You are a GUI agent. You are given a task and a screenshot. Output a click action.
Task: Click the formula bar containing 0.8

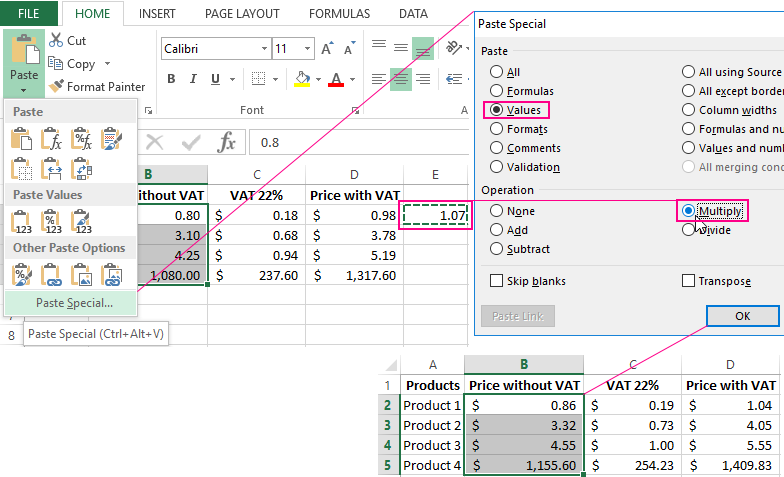click(350, 142)
